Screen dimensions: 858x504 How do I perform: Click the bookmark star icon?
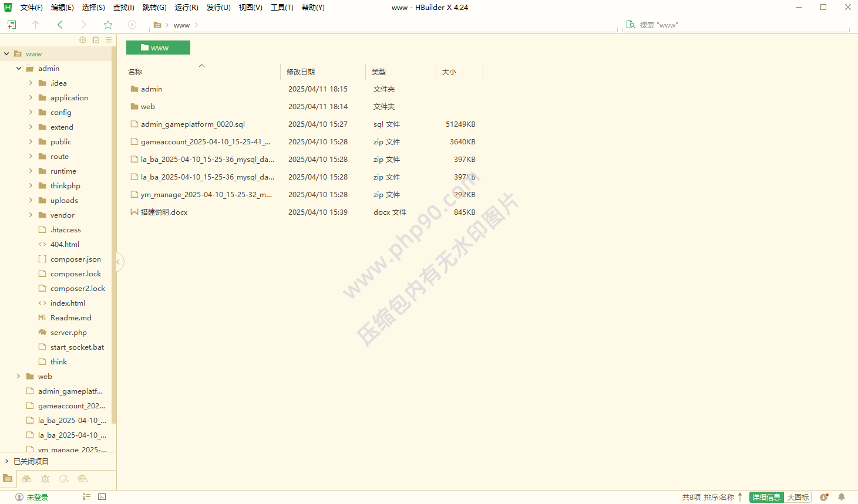[x=108, y=25]
